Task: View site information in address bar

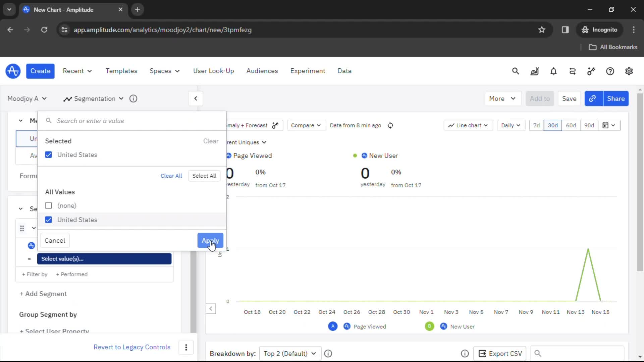Action: 64,30
